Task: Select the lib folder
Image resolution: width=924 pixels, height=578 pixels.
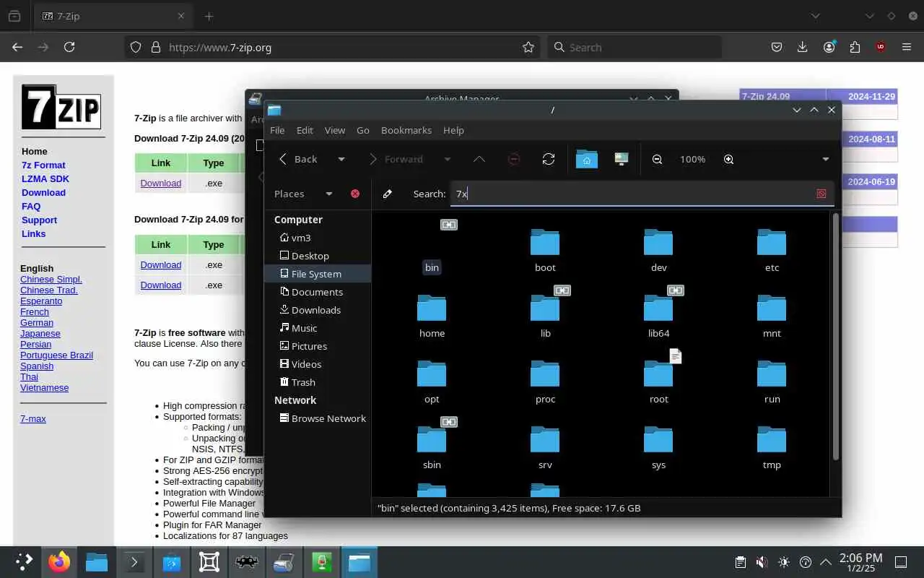Action: [545, 316]
